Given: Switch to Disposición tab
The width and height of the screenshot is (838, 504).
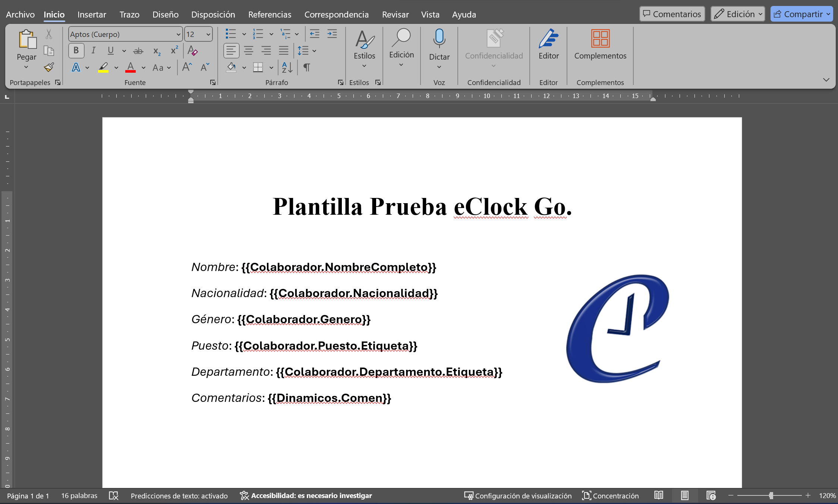Looking at the screenshot, I should click(213, 14).
